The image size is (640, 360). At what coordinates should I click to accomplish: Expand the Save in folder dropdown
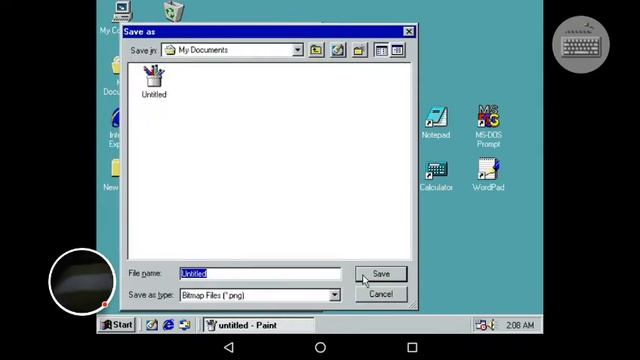coord(298,50)
